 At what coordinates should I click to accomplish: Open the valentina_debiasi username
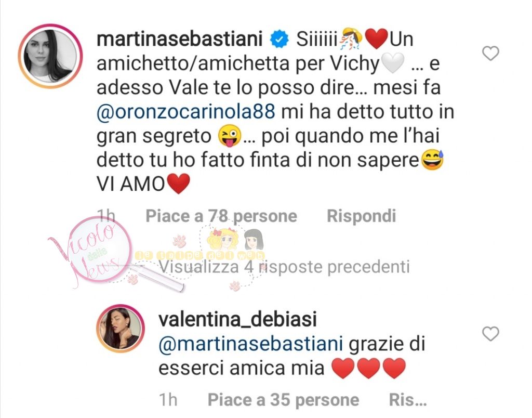237,320
